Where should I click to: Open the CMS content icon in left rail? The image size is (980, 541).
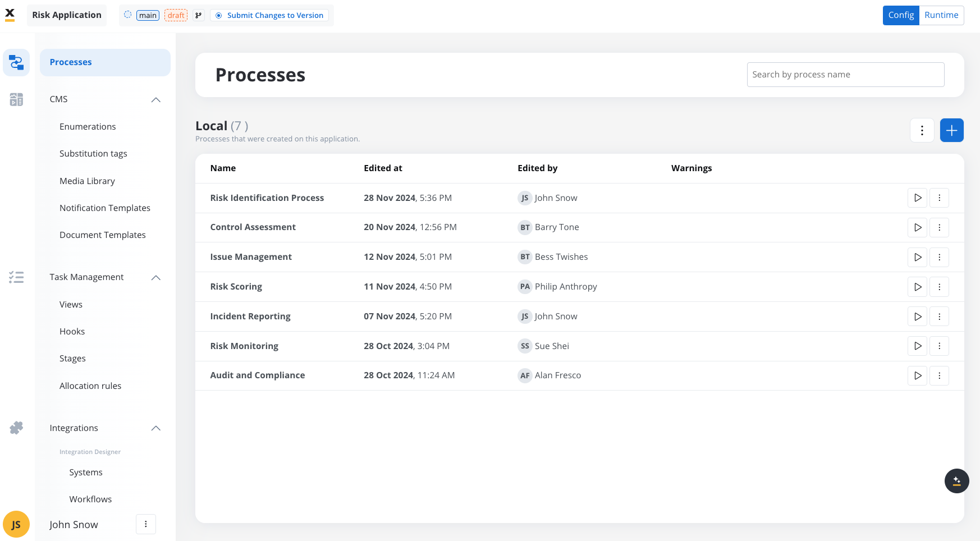tap(16, 99)
